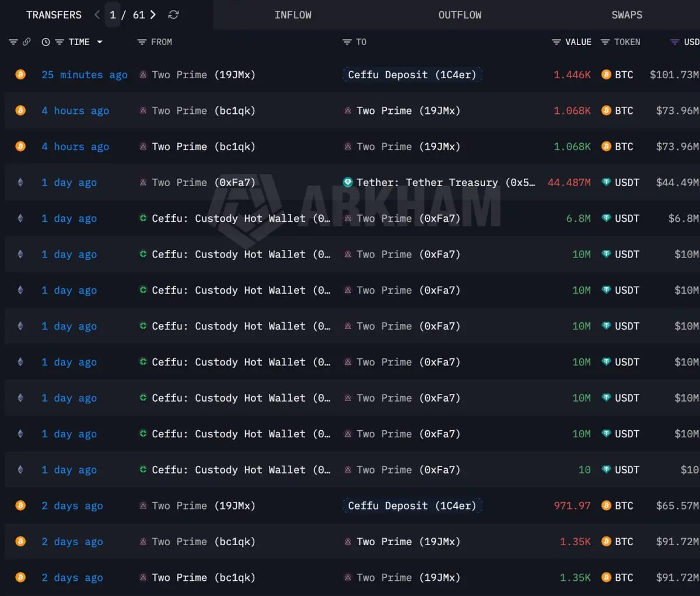Expand TIME sort dropdown arrow
The height and width of the screenshot is (596, 700).
point(99,42)
